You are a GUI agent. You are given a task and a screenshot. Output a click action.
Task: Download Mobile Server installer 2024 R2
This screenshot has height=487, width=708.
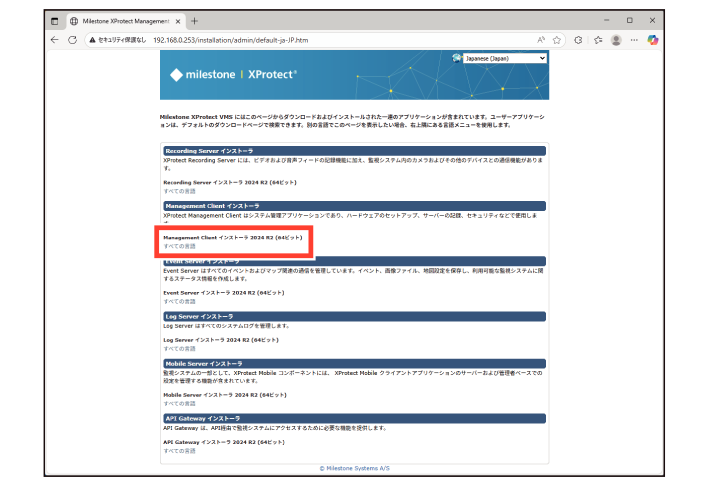[x=225, y=395]
